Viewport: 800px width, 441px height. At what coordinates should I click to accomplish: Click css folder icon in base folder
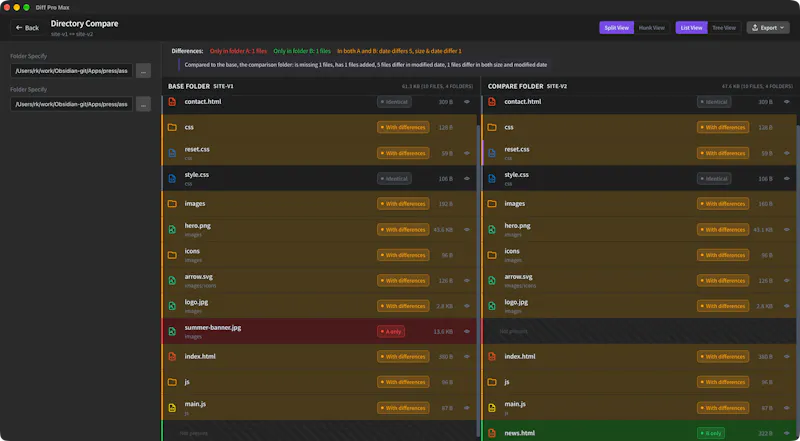tap(172, 127)
